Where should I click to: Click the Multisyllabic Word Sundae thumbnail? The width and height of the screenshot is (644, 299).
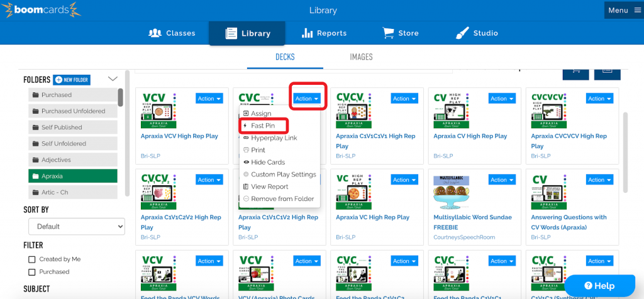(452, 193)
